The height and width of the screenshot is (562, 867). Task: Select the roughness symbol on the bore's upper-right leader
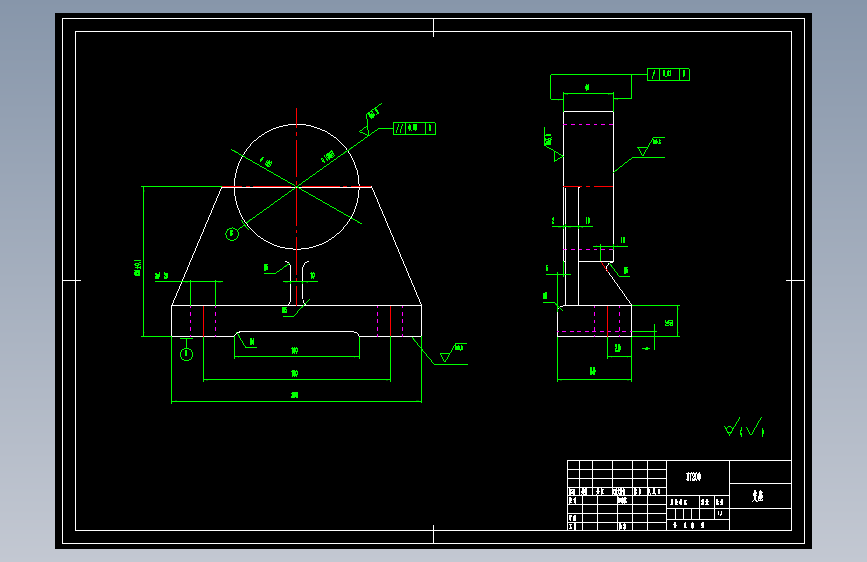(370, 120)
